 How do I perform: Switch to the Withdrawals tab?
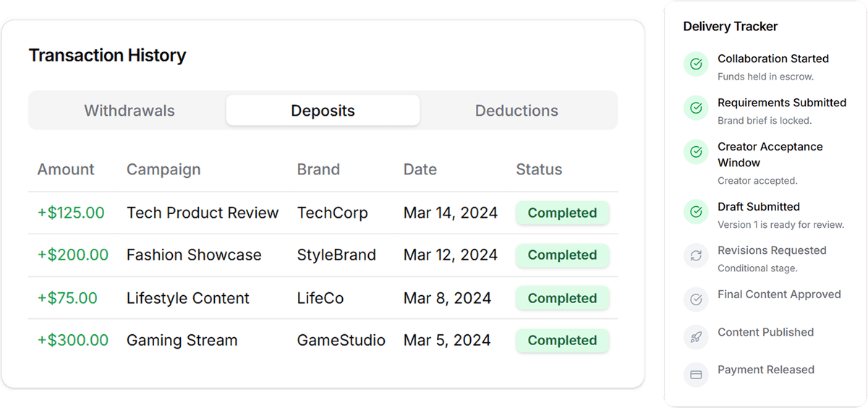pos(129,111)
